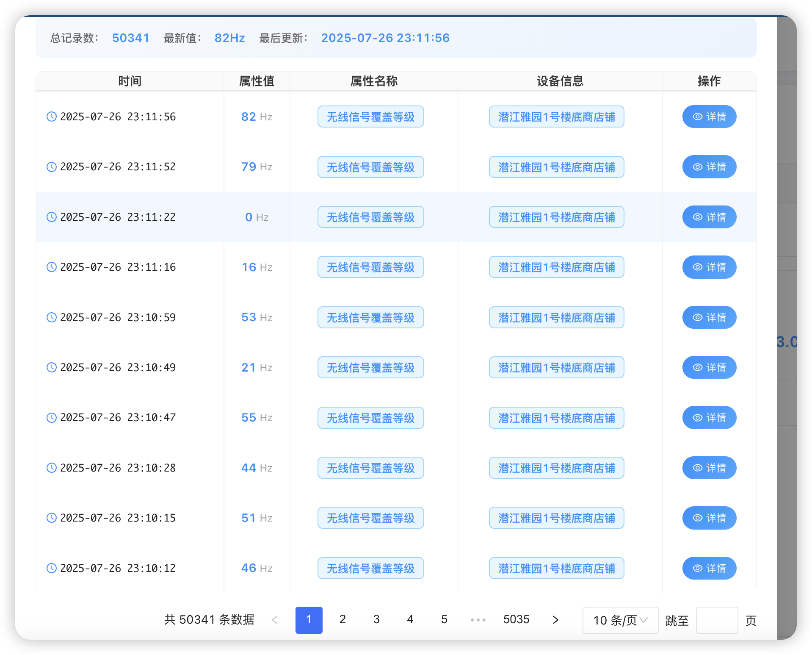Click the eye icon in the first 详情 button
This screenshot has height=655, width=812.
[698, 117]
